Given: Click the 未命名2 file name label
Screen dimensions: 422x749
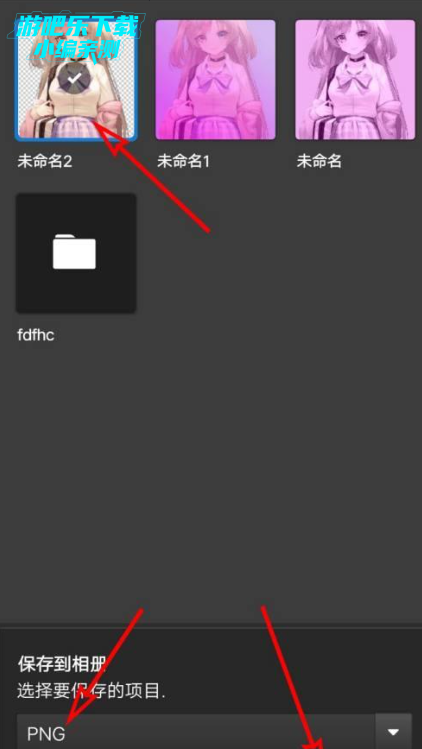Looking at the screenshot, I should (44, 161).
